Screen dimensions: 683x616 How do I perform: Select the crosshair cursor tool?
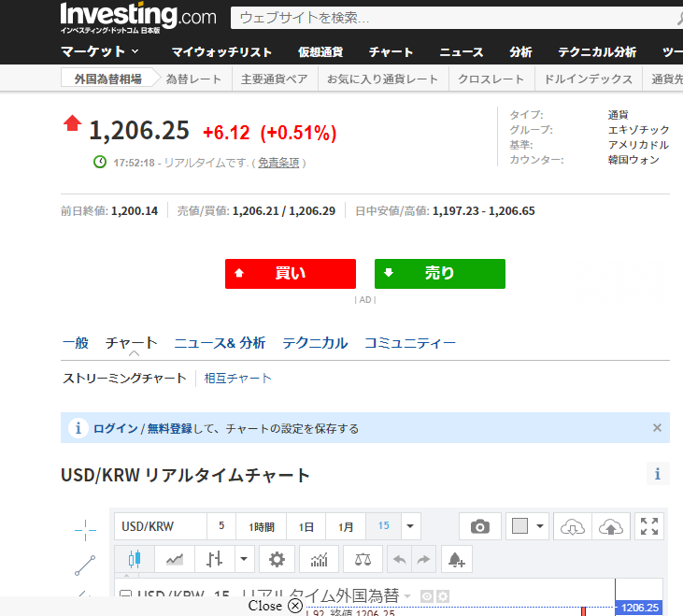pyautogui.click(x=85, y=530)
